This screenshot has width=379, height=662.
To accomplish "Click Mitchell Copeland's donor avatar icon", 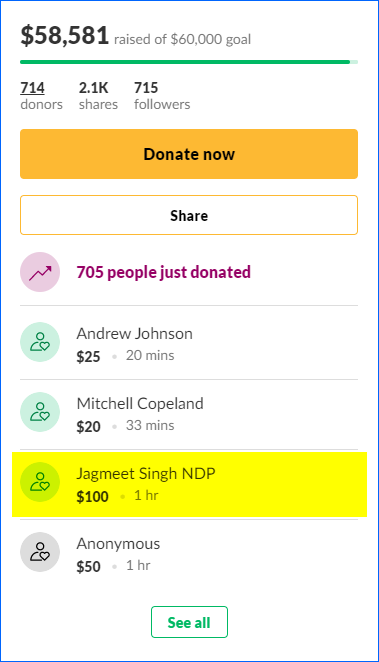I will click(40, 412).
